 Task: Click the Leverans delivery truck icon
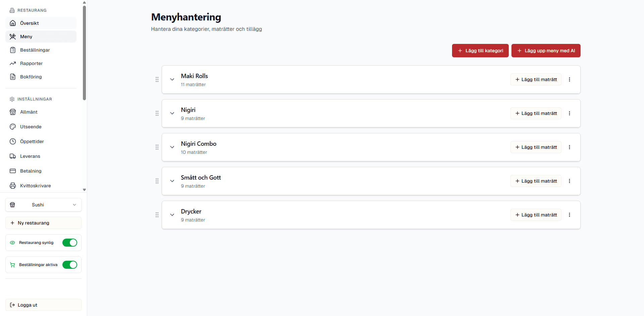12,156
